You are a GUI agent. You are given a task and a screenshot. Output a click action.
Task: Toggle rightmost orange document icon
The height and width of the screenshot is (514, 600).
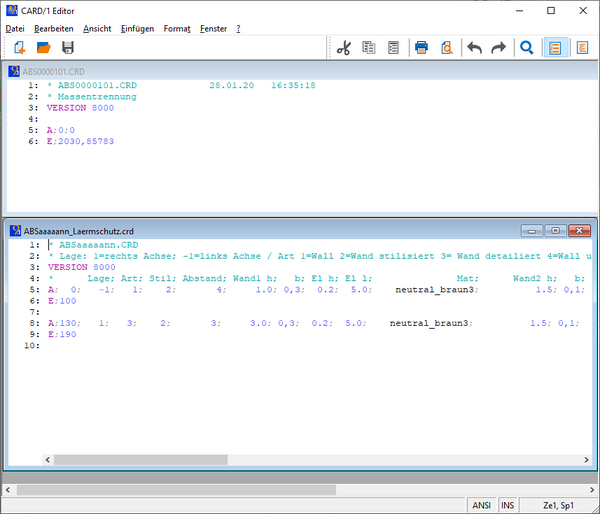582,48
